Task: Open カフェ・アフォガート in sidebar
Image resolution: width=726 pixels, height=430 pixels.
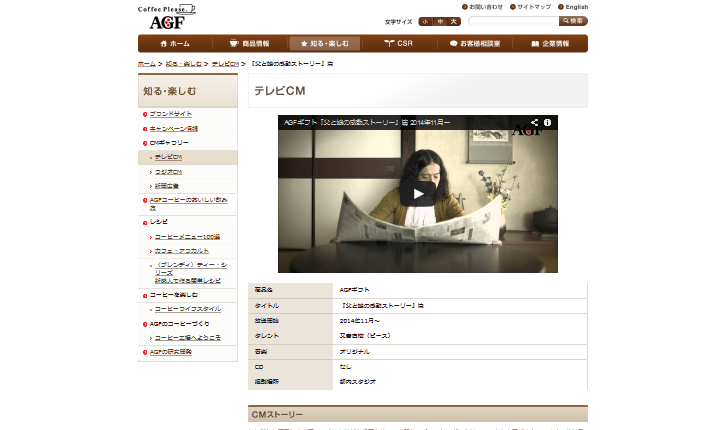Action: 182,251
